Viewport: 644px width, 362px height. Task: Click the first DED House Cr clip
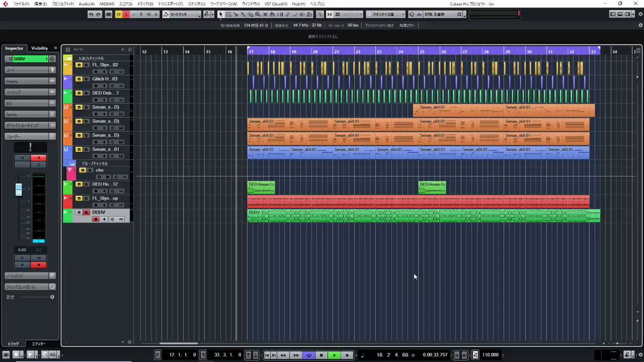pos(261,187)
